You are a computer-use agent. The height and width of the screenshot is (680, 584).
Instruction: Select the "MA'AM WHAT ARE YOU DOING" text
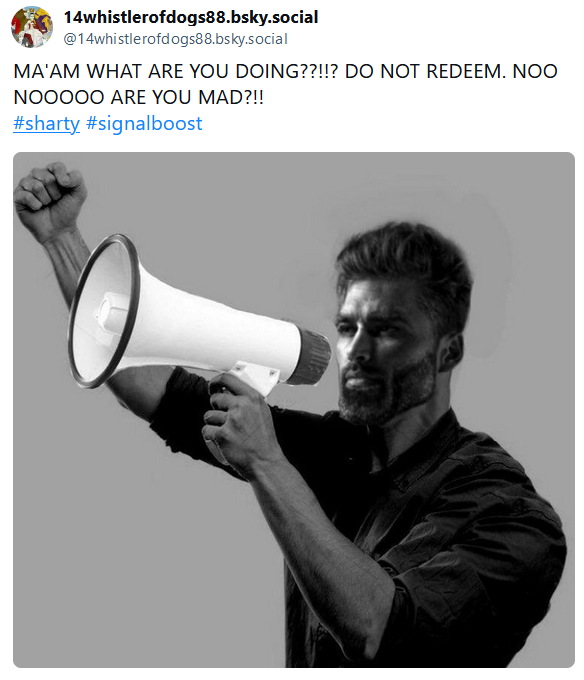point(156,71)
